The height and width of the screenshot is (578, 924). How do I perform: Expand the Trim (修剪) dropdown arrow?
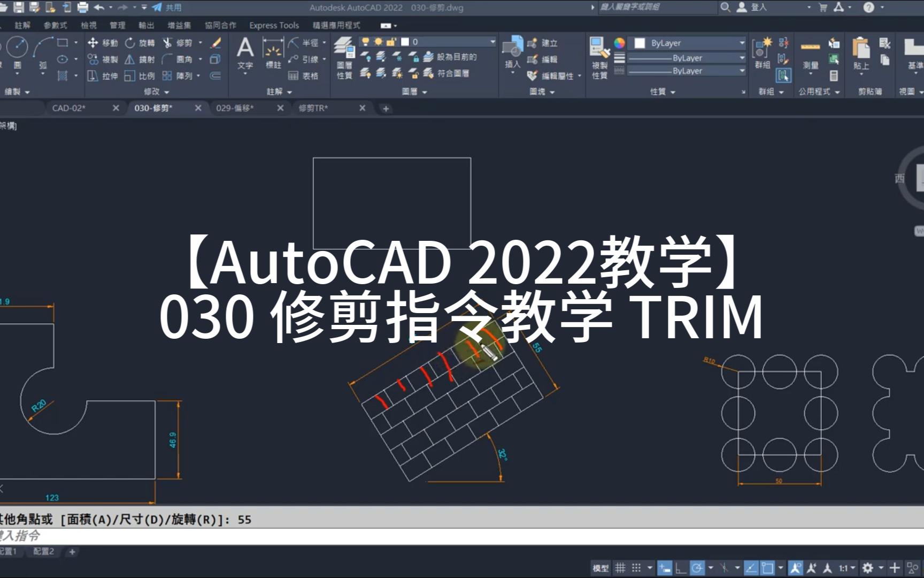click(x=201, y=43)
